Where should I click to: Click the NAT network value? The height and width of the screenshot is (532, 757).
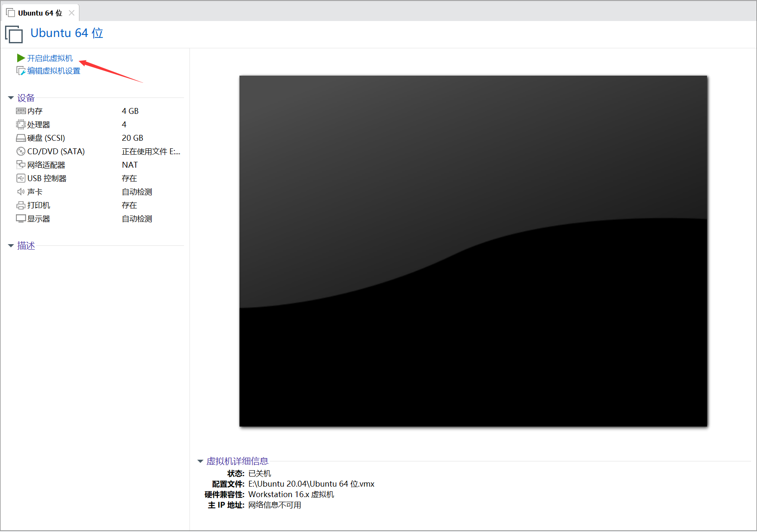[x=130, y=165]
